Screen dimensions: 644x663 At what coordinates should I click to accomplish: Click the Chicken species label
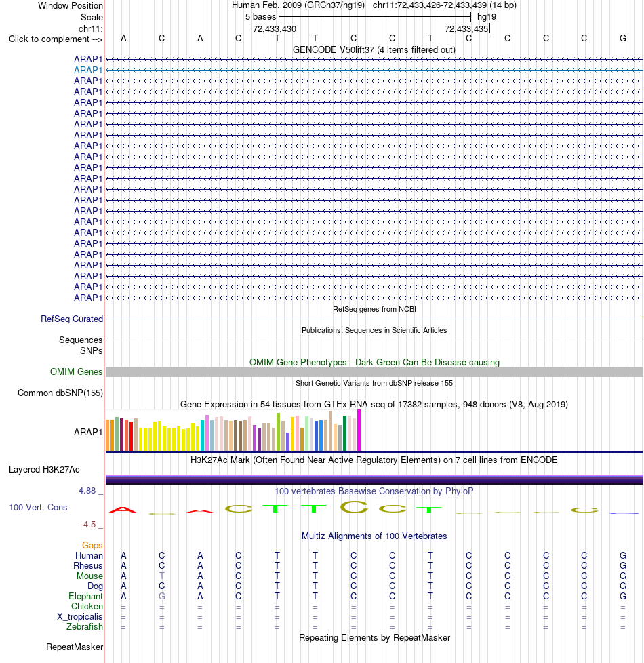pos(87,606)
